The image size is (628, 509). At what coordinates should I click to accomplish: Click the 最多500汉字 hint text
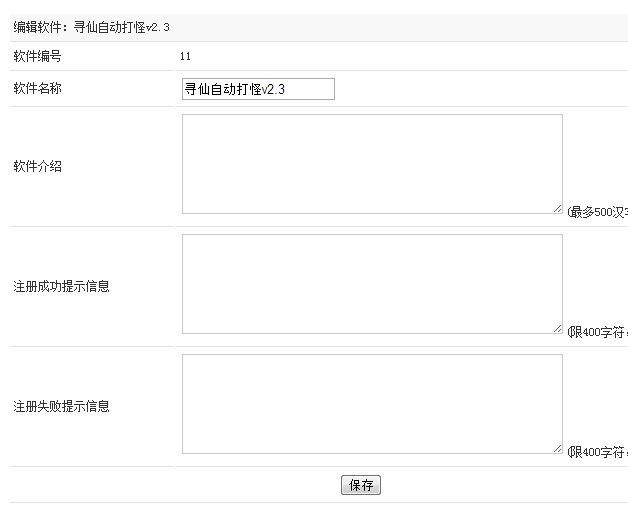click(x=598, y=212)
